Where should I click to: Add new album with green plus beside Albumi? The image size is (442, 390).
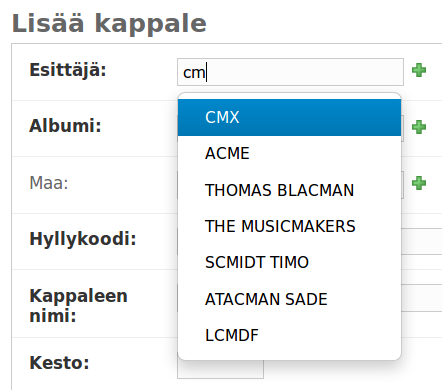coord(419,127)
